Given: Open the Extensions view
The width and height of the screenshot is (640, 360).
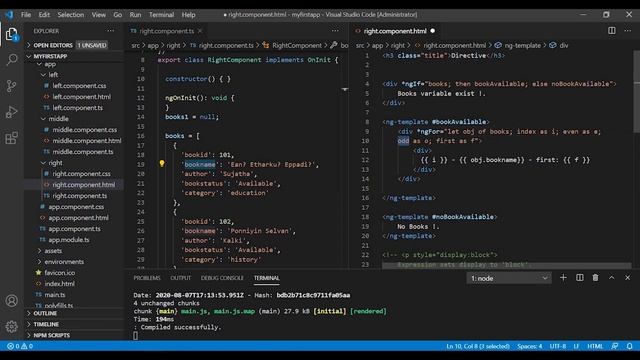Looking at the screenshot, I should 12,138.
